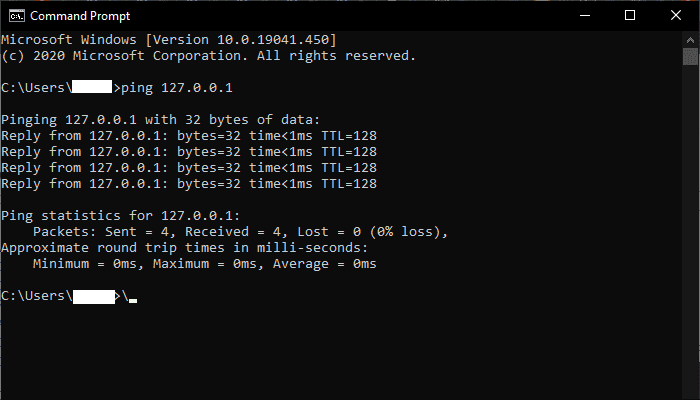Click the blinking cursor at the bottom prompt

133,300
